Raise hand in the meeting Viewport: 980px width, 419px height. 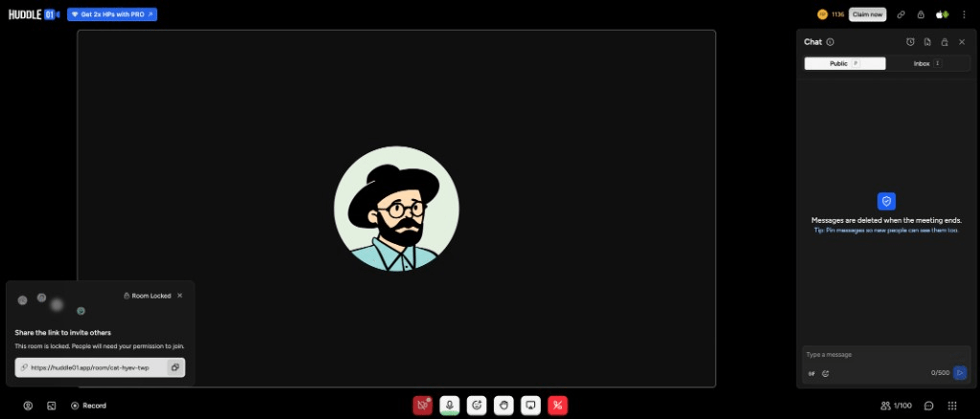(x=503, y=405)
